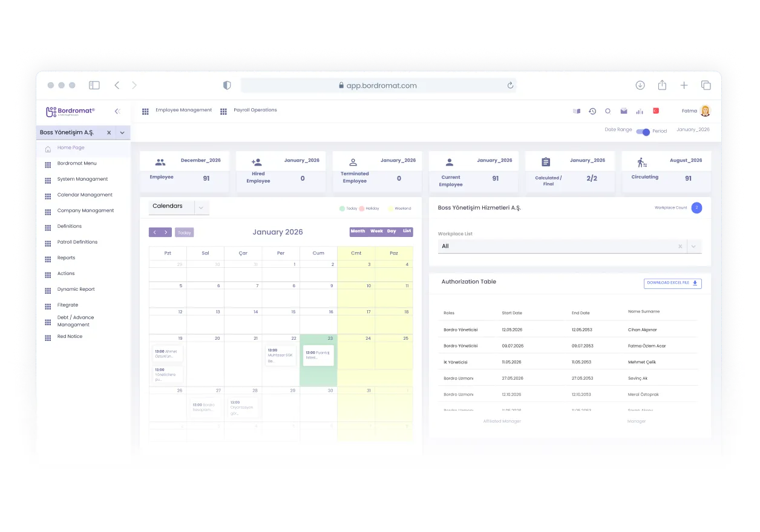760x532 pixels.
Task: Click the search magnifier icon
Action: click(608, 111)
